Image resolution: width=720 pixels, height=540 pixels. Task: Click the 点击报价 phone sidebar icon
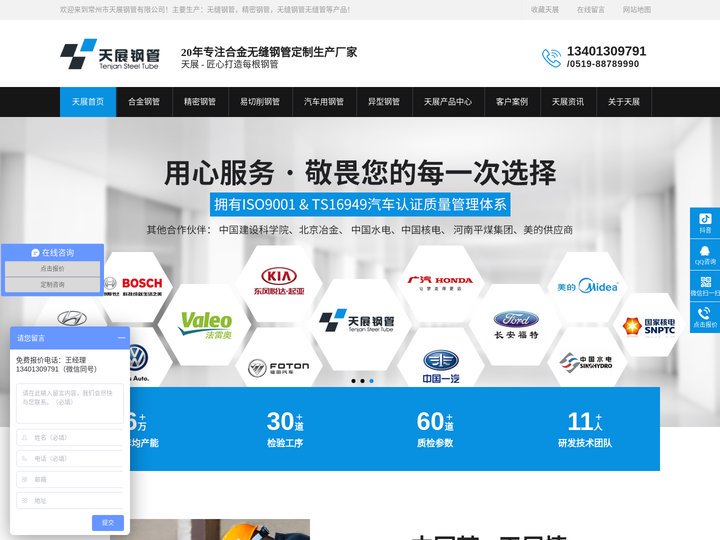pyautogui.click(x=705, y=317)
